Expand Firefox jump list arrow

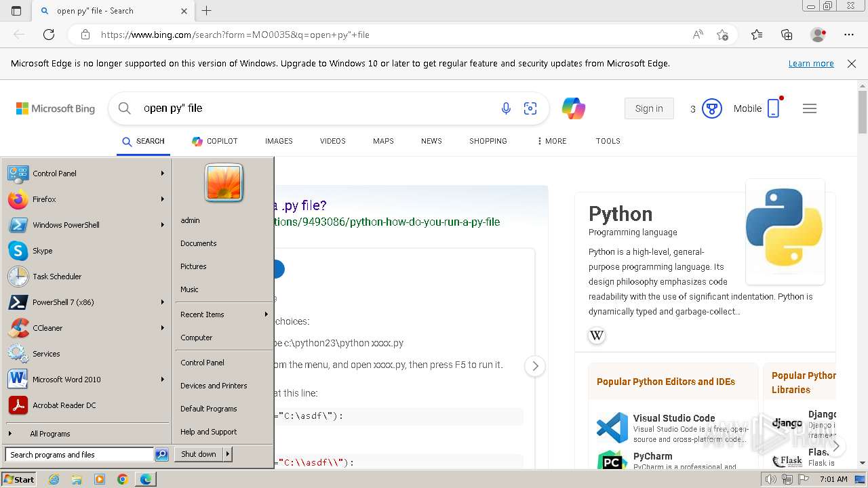pos(163,199)
